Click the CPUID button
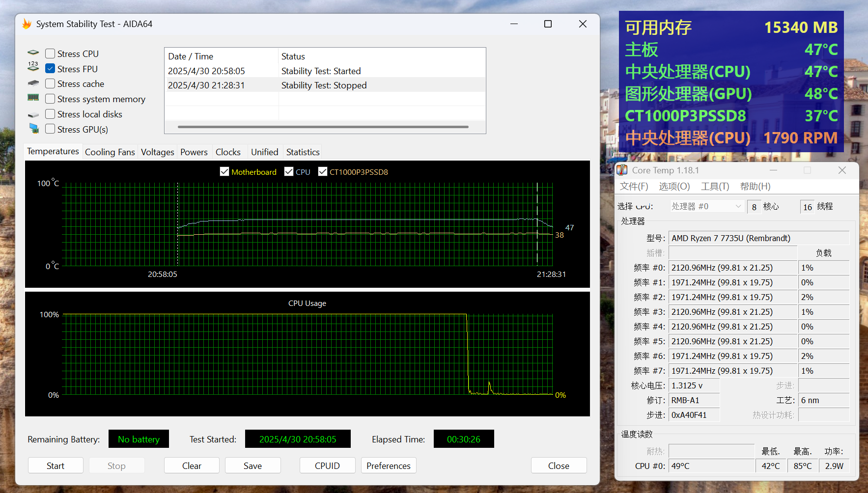The width and height of the screenshot is (868, 493). 327,466
